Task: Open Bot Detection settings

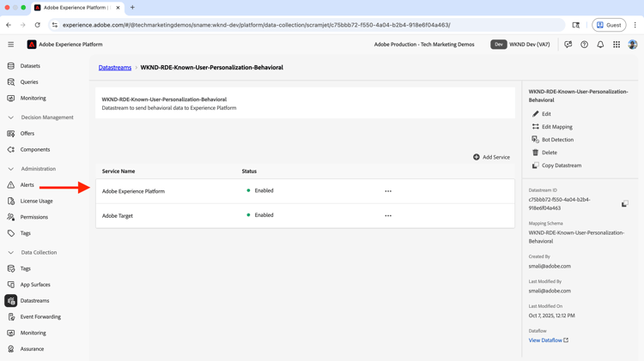Action: pos(553,140)
